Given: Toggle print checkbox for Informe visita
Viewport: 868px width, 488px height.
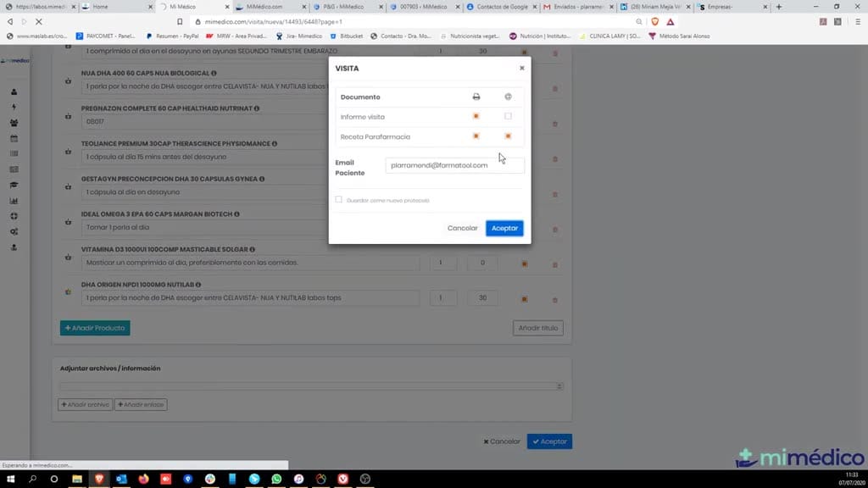Looking at the screenshot, I should [476, 116].
